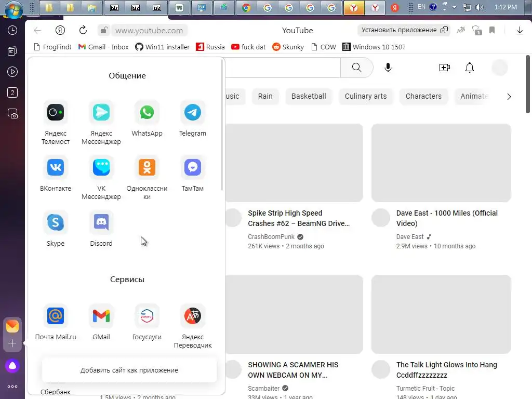The image size is (532, 399).
Task: Open the sidebar video play icon
Action: (12, 72)
